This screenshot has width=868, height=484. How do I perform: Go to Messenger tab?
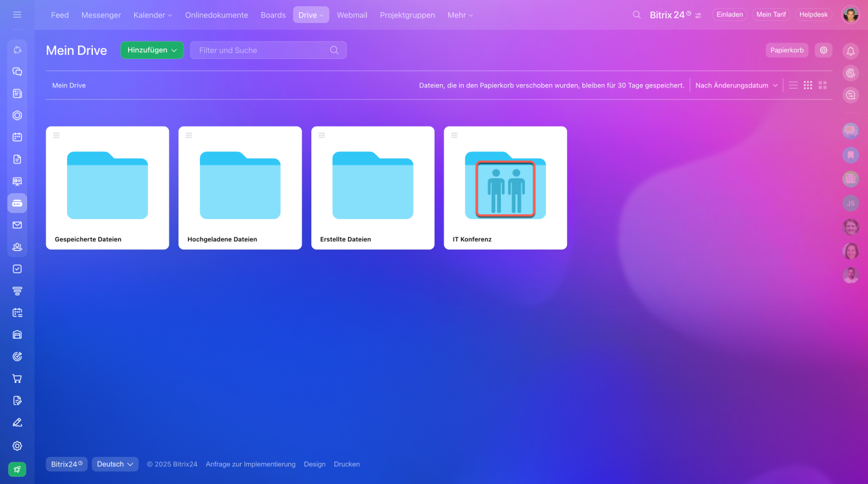pos(101,15)
